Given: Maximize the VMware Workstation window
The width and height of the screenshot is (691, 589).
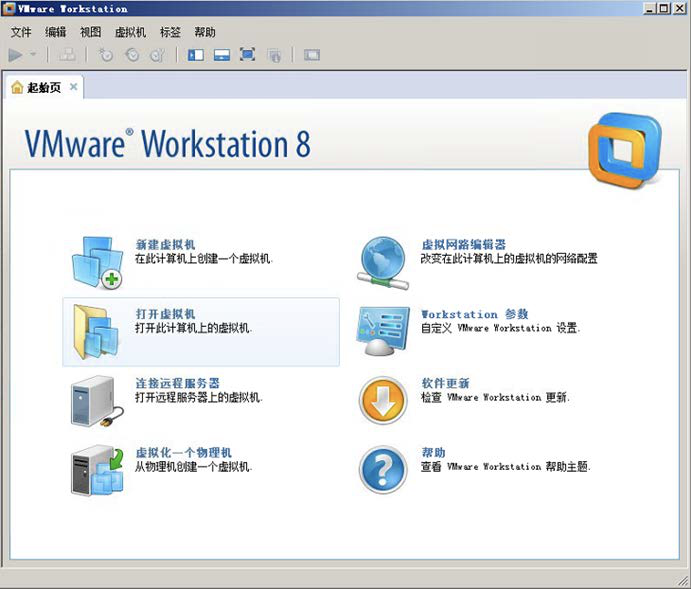Looking at the screenshot, I should (664, 8).
